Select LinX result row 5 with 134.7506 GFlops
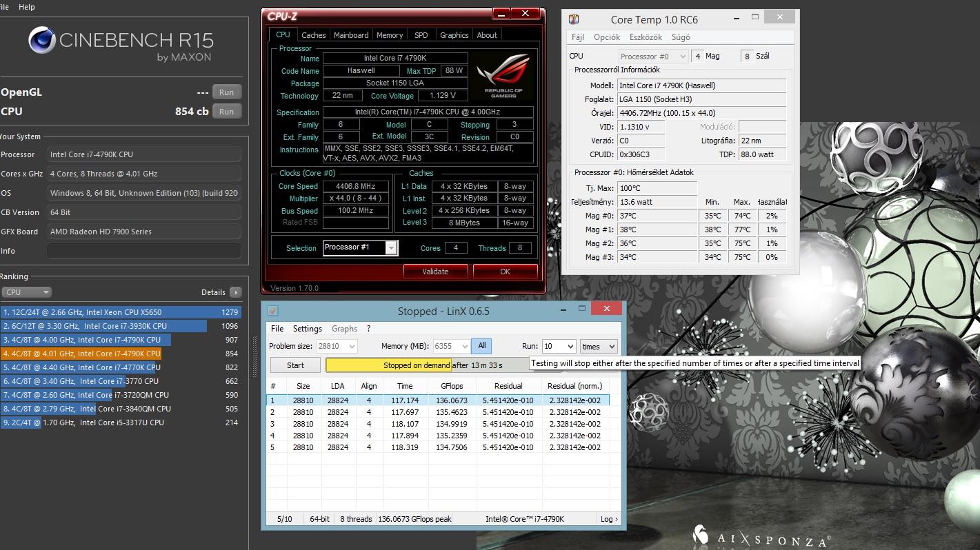This screenshot has height=550, width=980. coord(438,447)
